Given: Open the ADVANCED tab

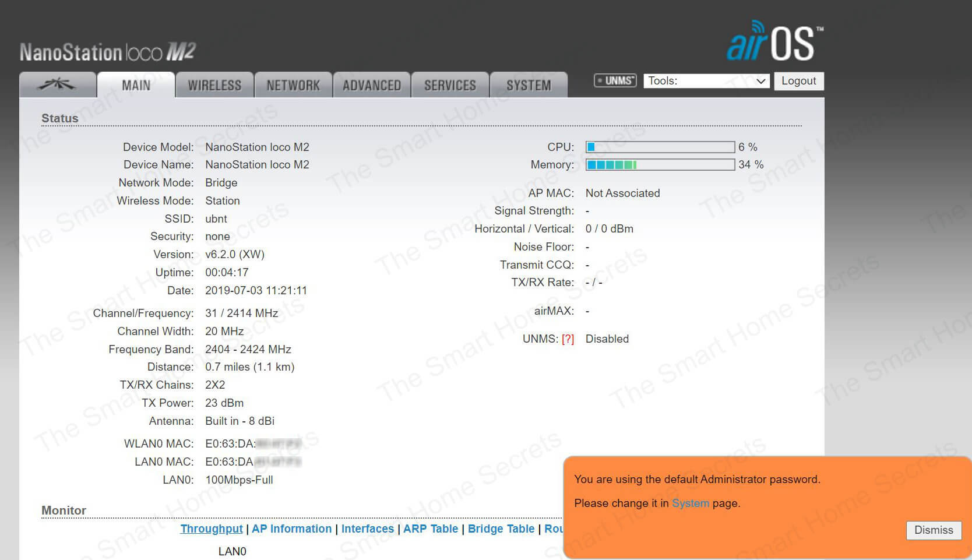Looking at the screenshot, I should point(372,86).
